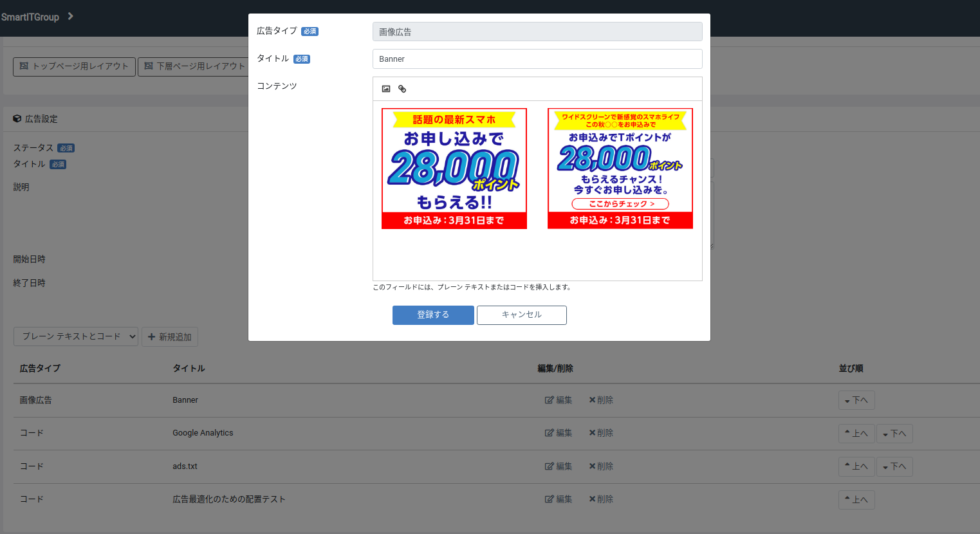Click the chevron next to SmartITGroup
This screenshot has width=980, height=534.
pos(70,16)
